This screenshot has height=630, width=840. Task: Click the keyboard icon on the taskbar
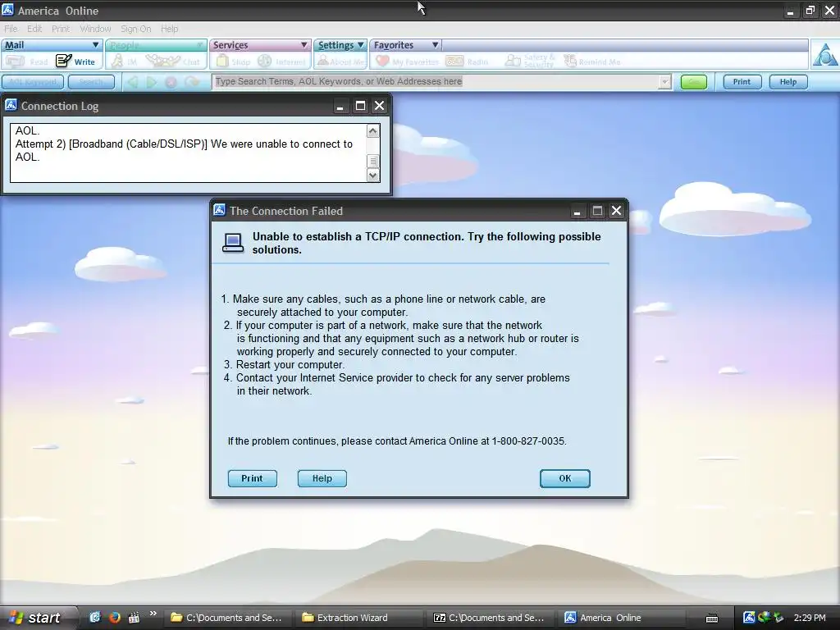(x=712, y=619)
